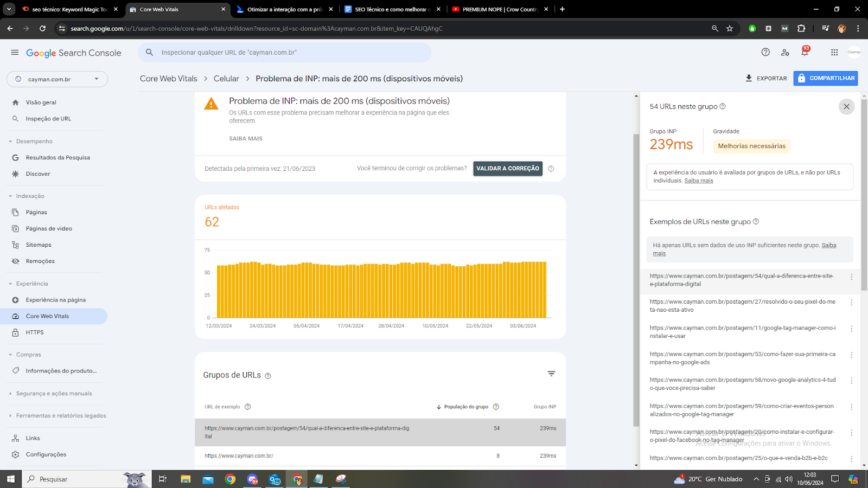Image resolution: width=868 pixels, height=488 pixels.
Task: Open more options for postagem/53 URL
Action: (x=851, y=355)
